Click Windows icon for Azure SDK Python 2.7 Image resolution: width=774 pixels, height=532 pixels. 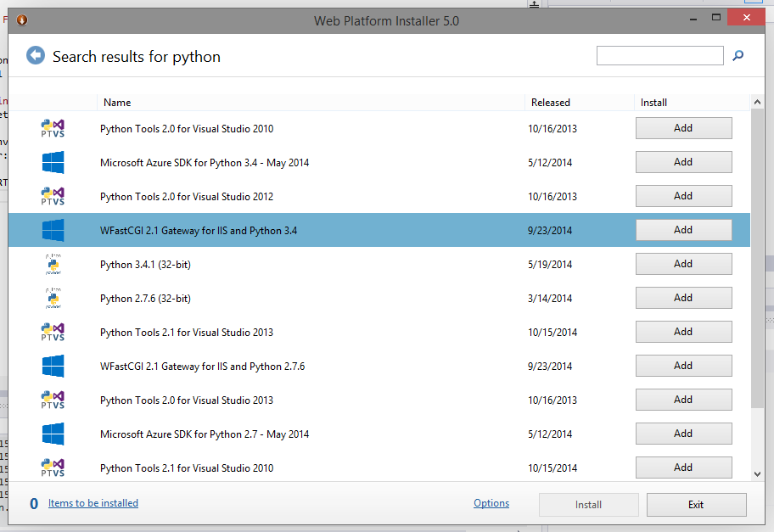(x=53, y=434)
